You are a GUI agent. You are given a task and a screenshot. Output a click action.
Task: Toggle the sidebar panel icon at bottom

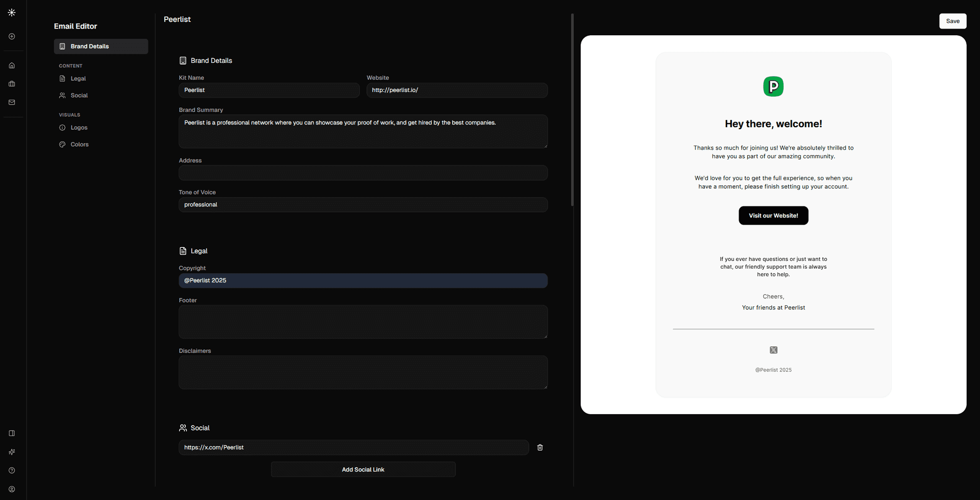[12, 433]
